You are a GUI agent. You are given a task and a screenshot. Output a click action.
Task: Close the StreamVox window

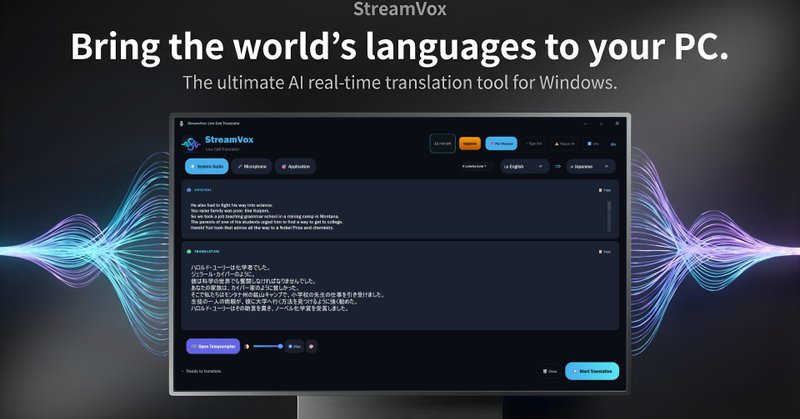[x=617, y=124]
